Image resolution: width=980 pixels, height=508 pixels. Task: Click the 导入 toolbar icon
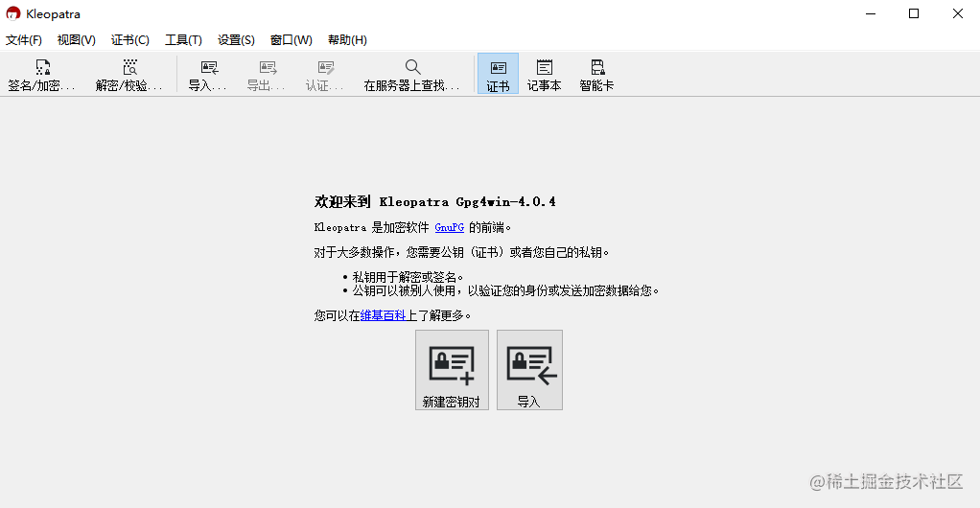207,75
